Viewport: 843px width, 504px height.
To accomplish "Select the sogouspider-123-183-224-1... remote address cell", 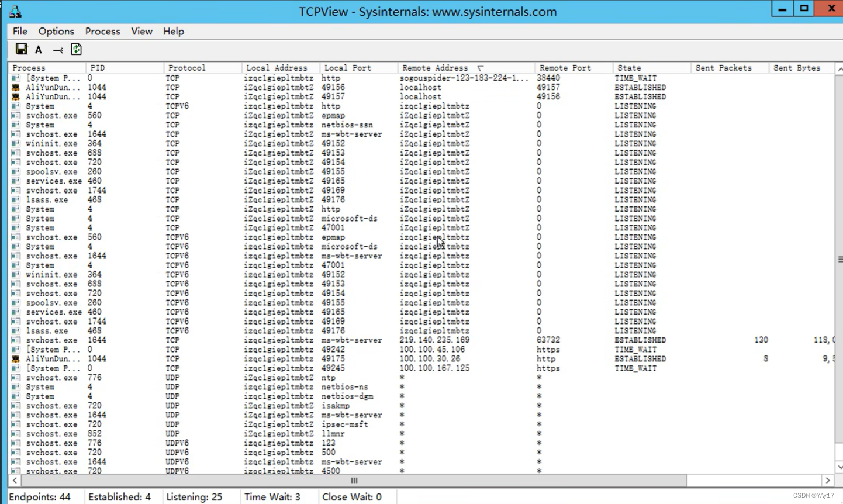I will 464,78.
